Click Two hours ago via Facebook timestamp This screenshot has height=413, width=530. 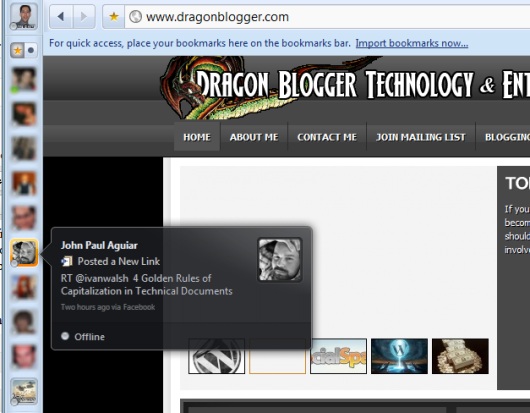click(x=108, y=307)
